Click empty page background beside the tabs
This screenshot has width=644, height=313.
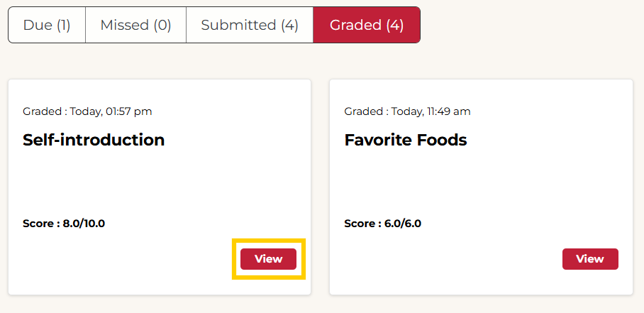530,25
